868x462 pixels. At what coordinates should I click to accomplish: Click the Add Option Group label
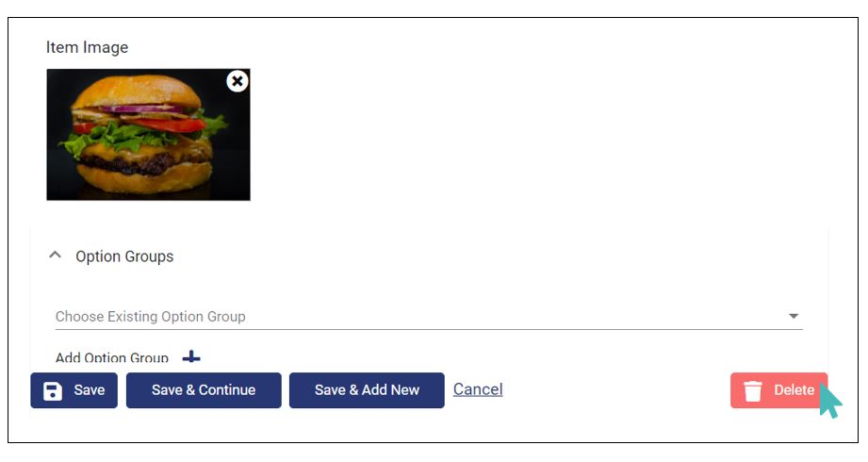(112, 358)
